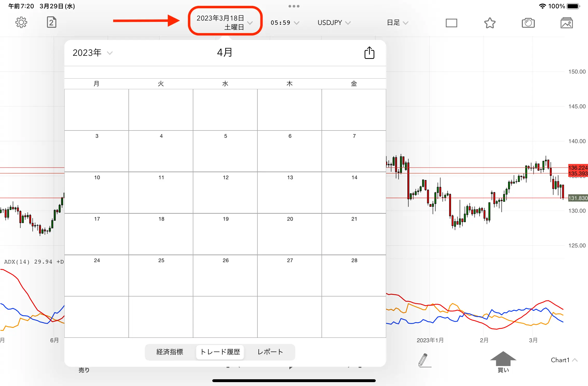This screenshot has width=588, height=386.
Task: Select April 27 in the calendar
Action: tap(290, 276)
